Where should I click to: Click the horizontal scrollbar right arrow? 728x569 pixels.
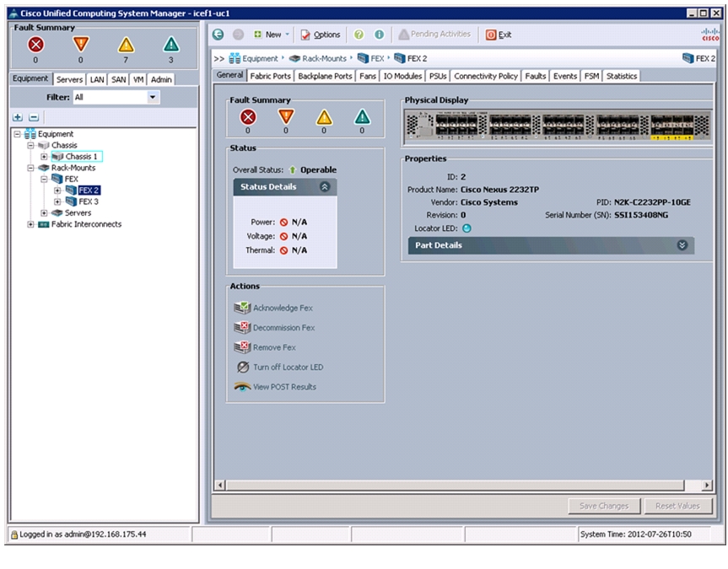click(707, 485)
